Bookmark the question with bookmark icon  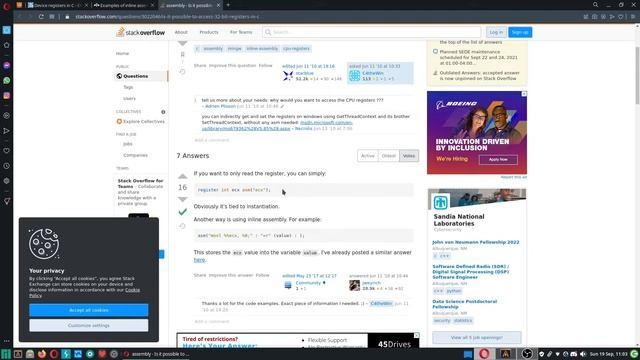182,54
